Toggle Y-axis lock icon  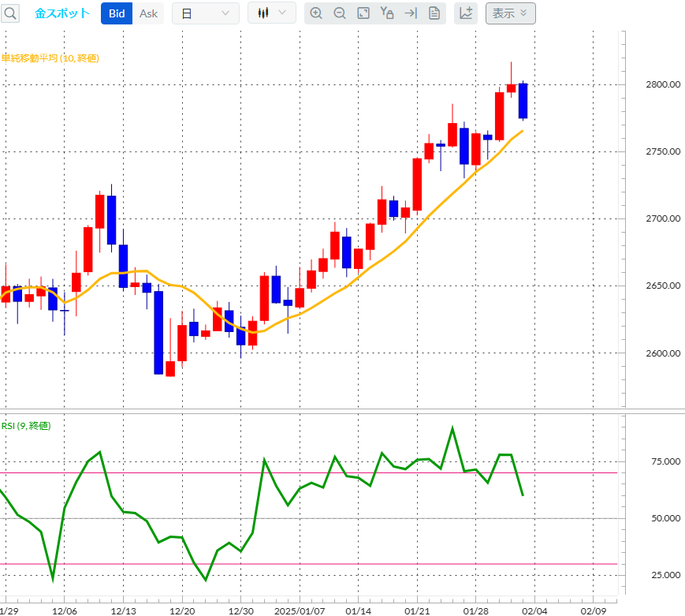point(386,13)
